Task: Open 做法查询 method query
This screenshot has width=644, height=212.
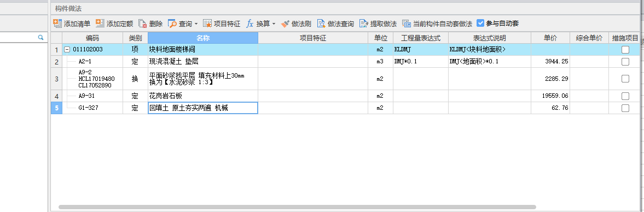Action: point(335,24)
